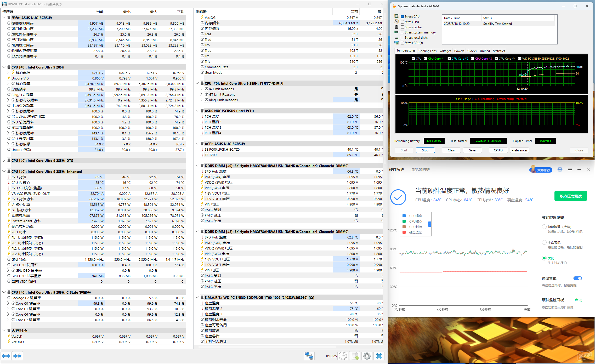Click HWiNFO clock reset timer icon

tap(343, 356)
